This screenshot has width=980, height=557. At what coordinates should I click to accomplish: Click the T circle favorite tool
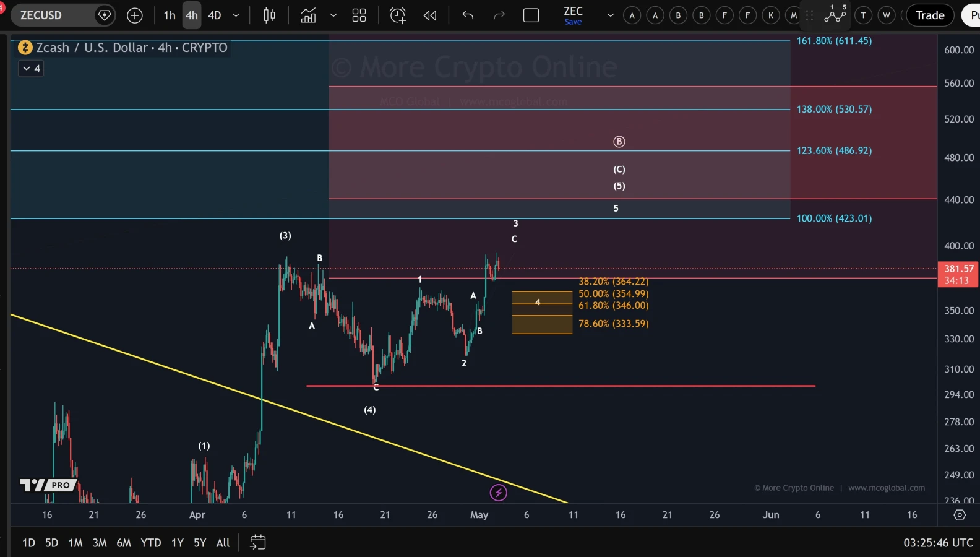click(x=863, y=15)
